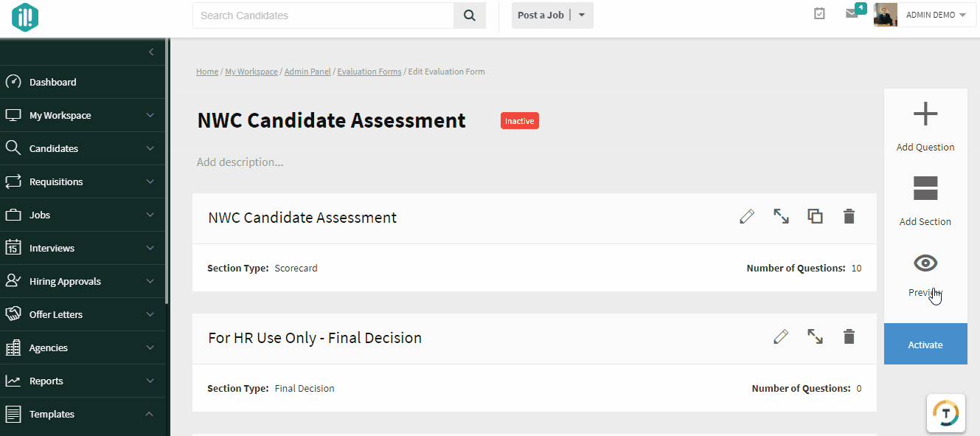Open the Post a Job dropdown arrow
This screenshot has height=436, width=980.
[x=582, y=15]
